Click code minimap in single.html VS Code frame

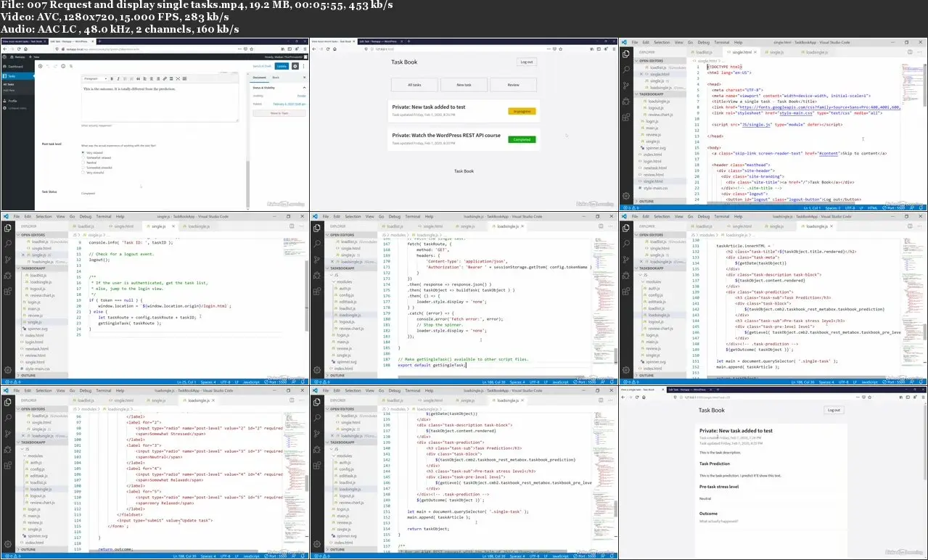(911, 83)
